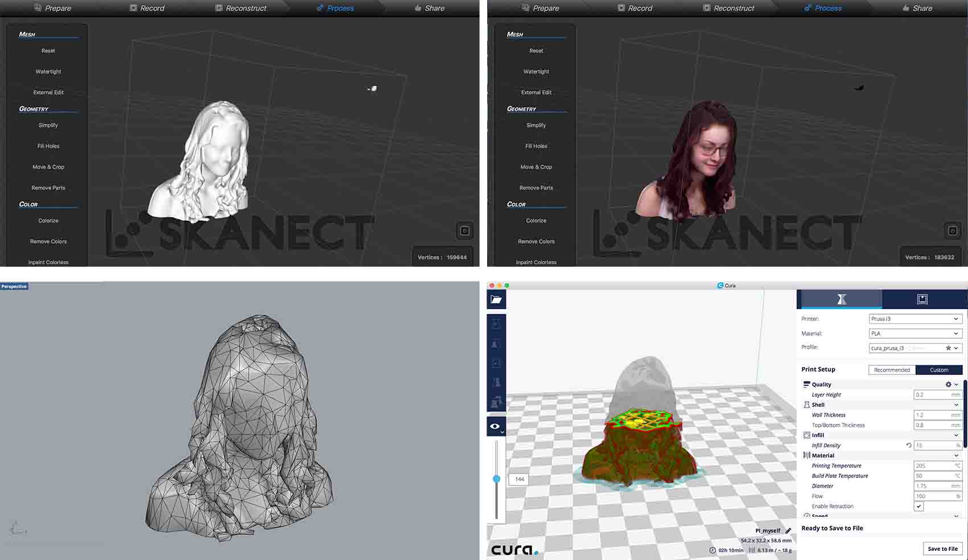Open a model file with Cura's folder icon
The image size is (968, 560).
[x=496, y=299]
